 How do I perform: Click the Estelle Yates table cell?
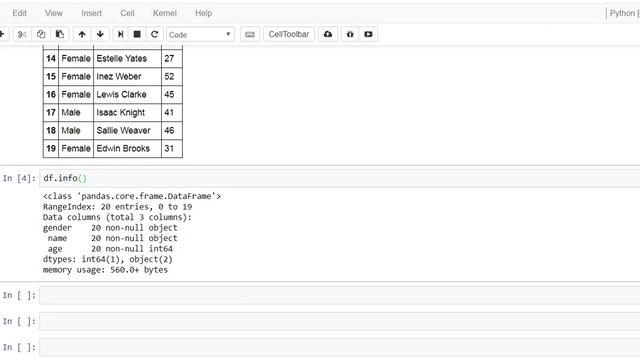(x=127, y=58)
